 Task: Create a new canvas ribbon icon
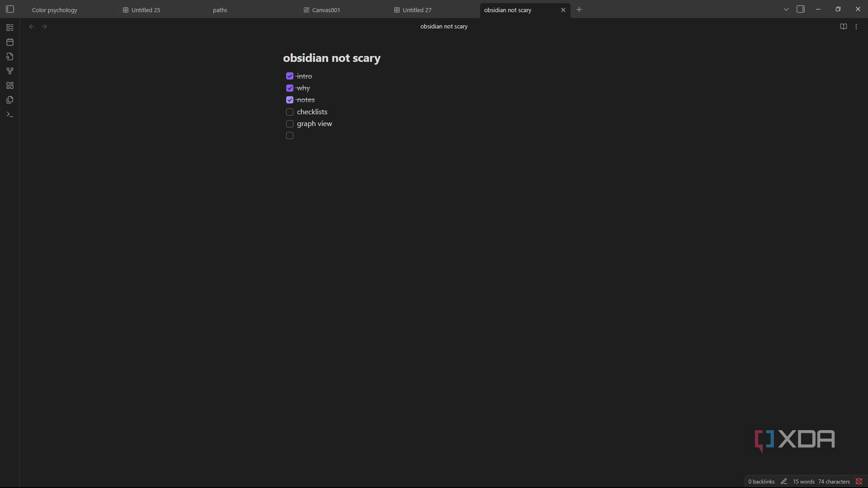pos(10,85)
